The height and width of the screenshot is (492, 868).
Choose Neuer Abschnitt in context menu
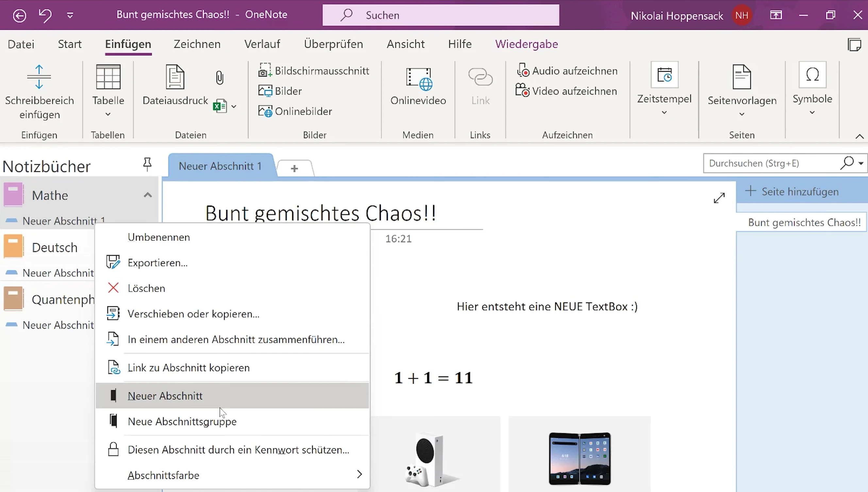pyautogui.click(x=232, y=396)
